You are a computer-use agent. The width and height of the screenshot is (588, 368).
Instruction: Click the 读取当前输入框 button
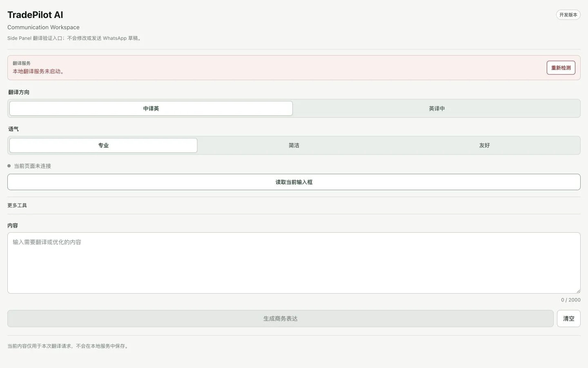pyautogui.click(x=294, y=182)
